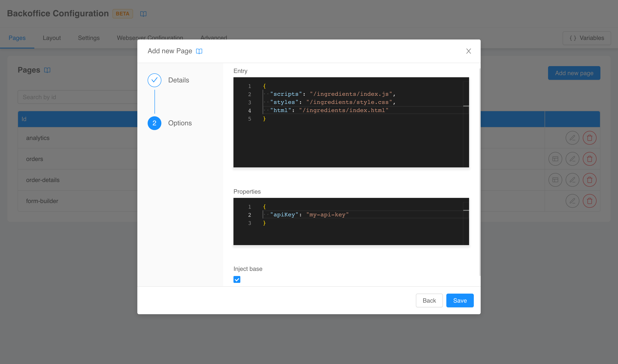The width and height of the screenshot is (618, 364).
Task: Click the Add new page button
Action: [574, 73]
